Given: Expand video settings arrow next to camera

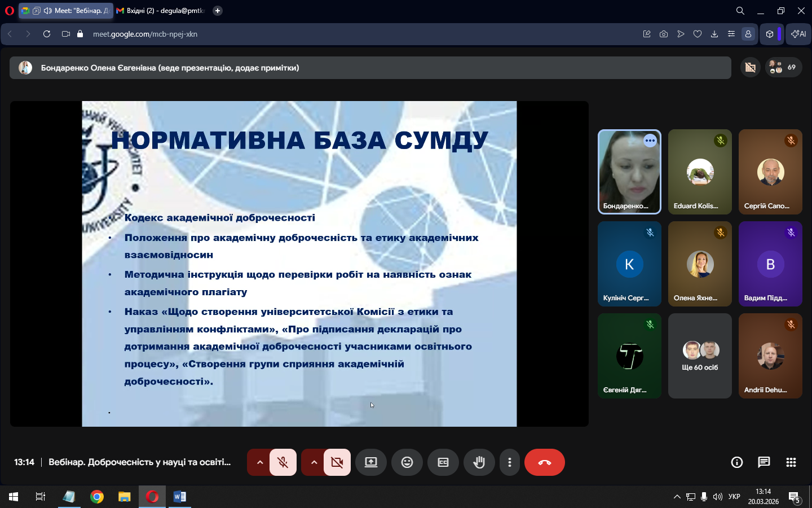Looking at the screenshot, I should pos(314,462).
